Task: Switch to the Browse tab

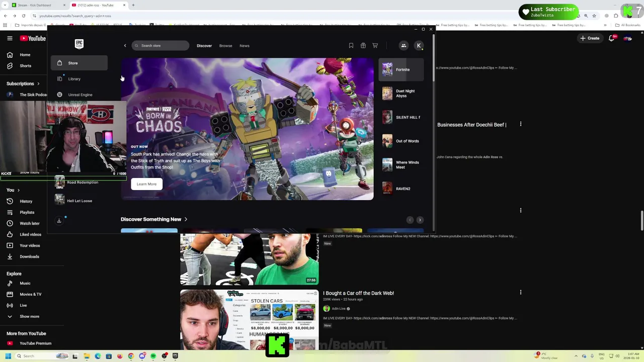Action: click(x=225, y=46)
